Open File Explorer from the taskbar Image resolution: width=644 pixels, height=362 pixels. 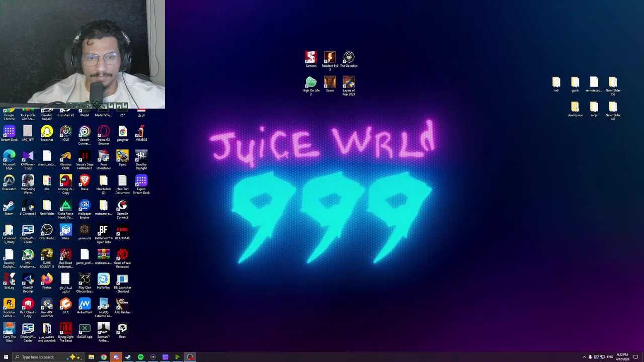[91, 357]
